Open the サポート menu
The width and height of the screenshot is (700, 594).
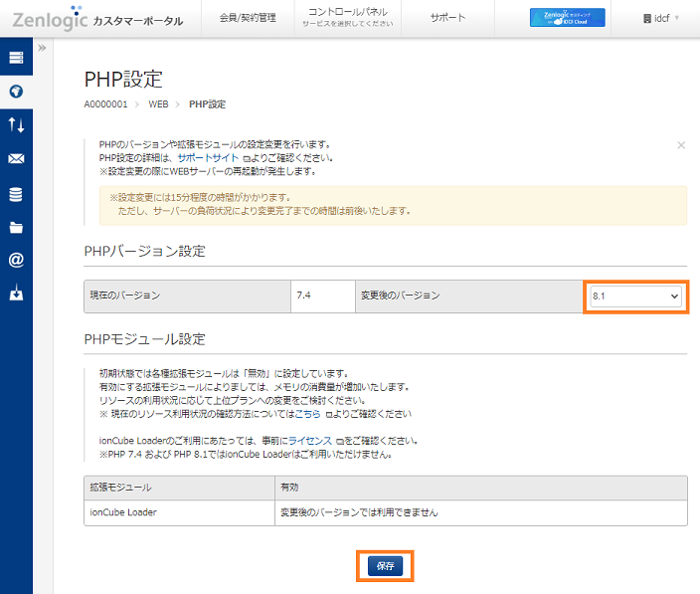tap(447, 18)
